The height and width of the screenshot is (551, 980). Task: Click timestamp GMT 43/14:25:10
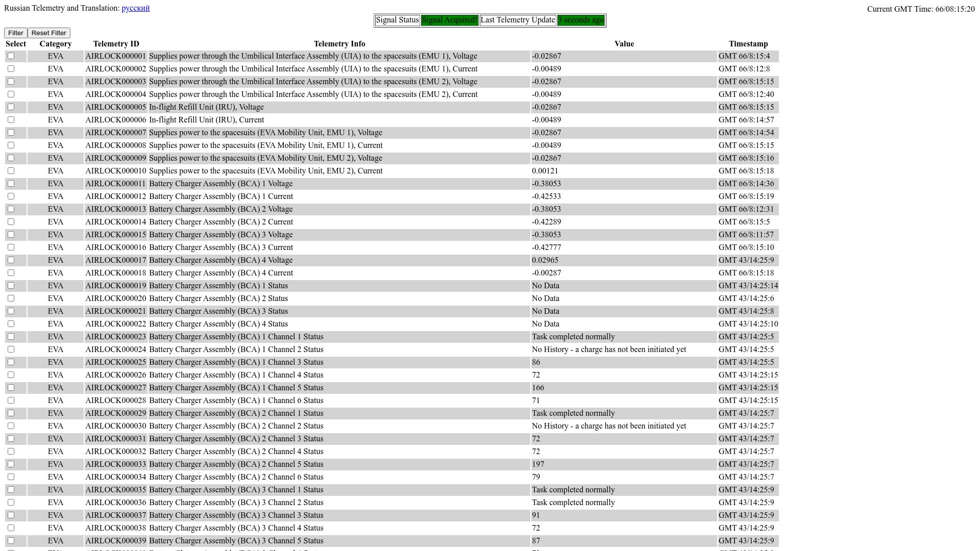tap(748, 324)
